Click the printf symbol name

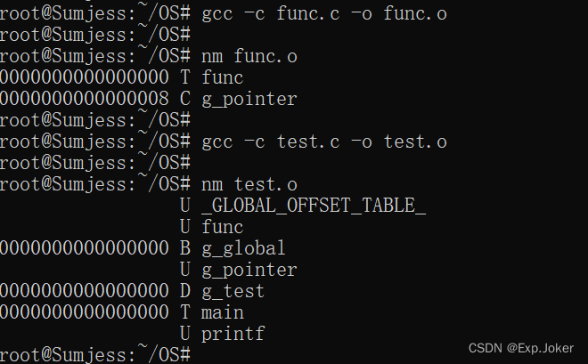233,334
